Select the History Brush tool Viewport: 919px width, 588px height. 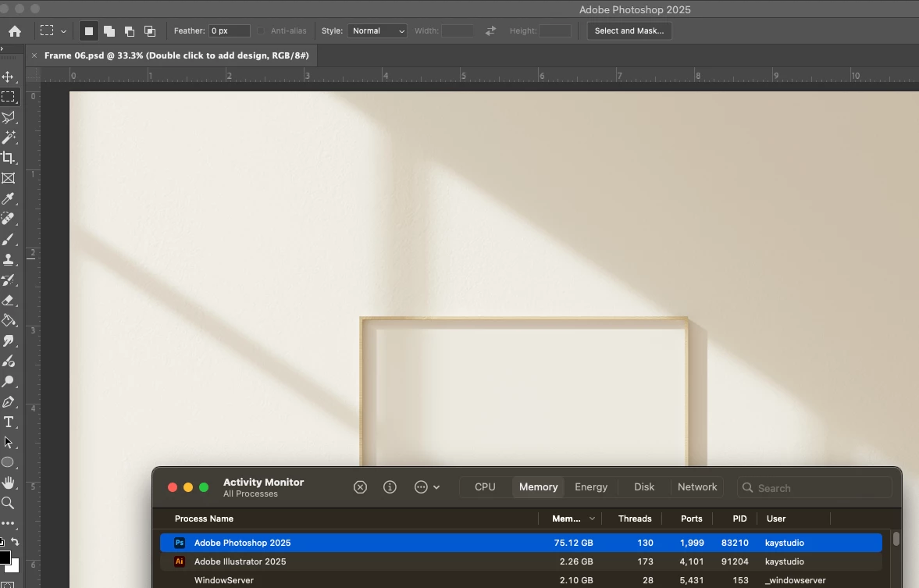(x=9, y=280)
